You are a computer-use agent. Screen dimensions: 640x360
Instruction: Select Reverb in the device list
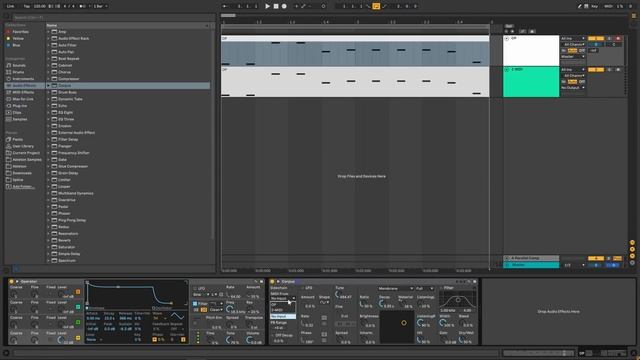click(64, 240)
